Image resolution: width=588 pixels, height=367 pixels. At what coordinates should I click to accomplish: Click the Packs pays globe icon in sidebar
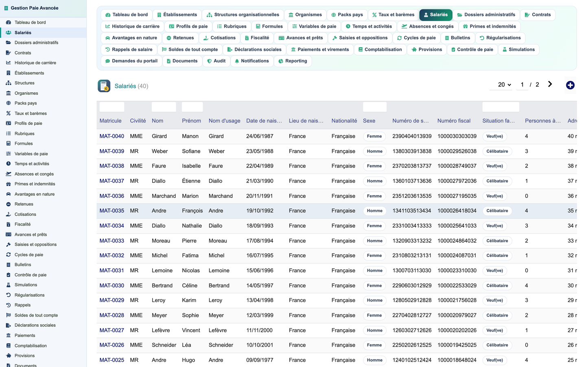coord(9,103)
